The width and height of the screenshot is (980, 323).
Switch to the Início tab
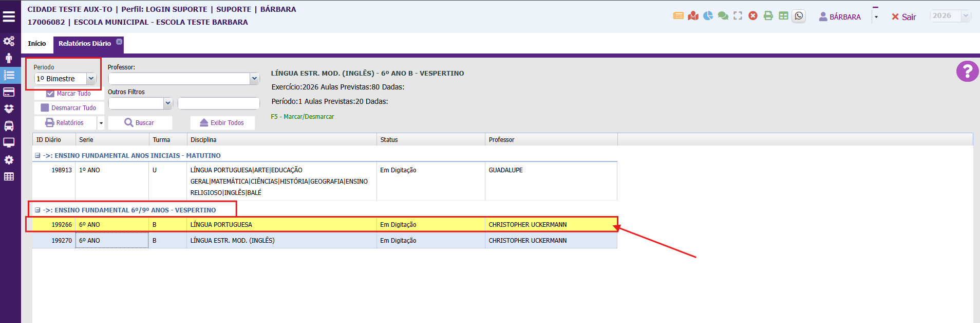(36, 44)
